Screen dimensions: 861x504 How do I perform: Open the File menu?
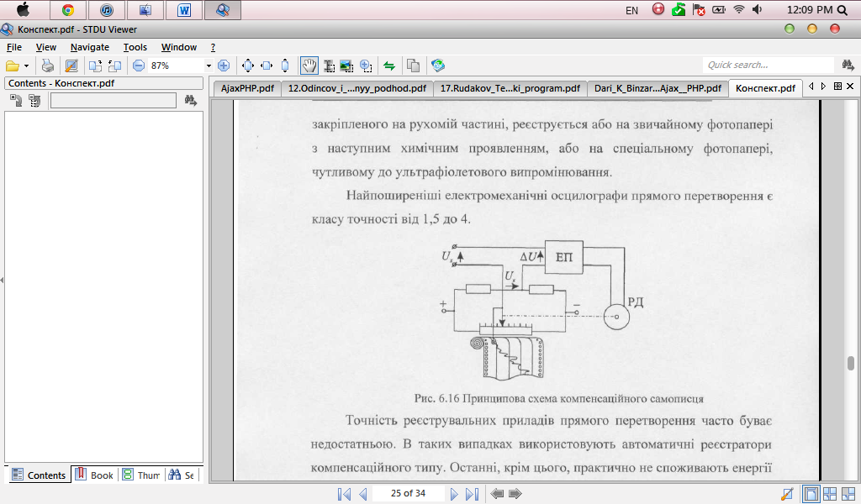coord(14,47)
